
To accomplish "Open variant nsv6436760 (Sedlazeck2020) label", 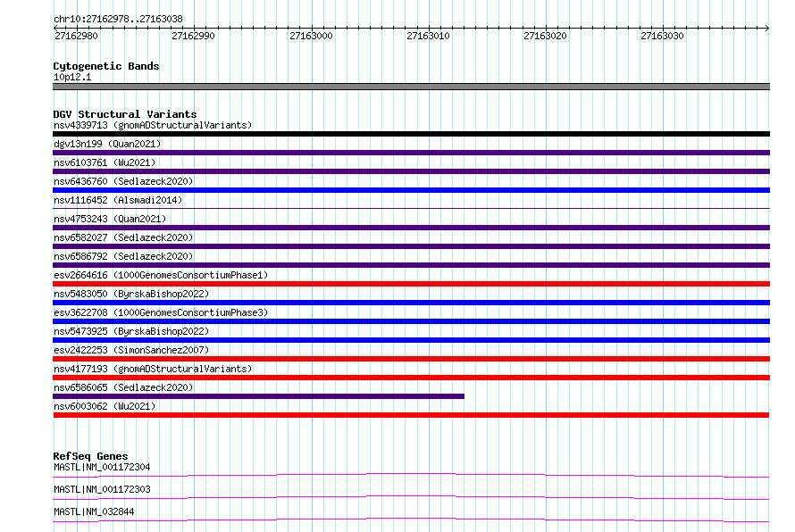I will click(123, 181).
